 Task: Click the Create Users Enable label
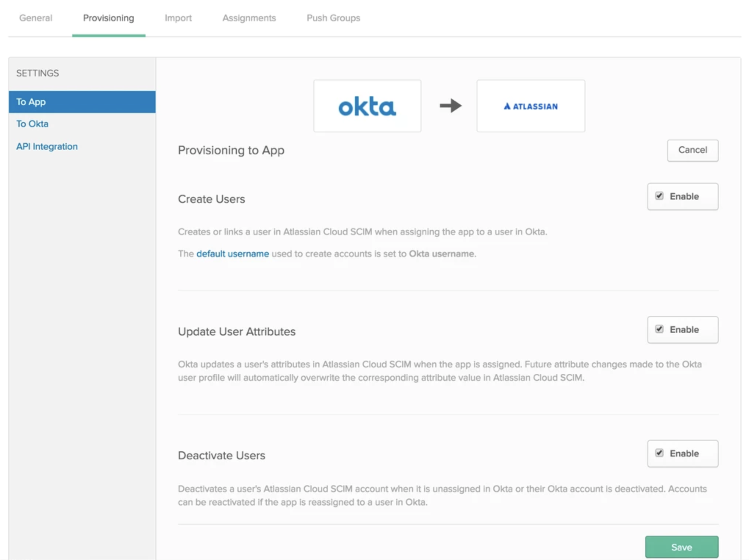tap(684, 196)
